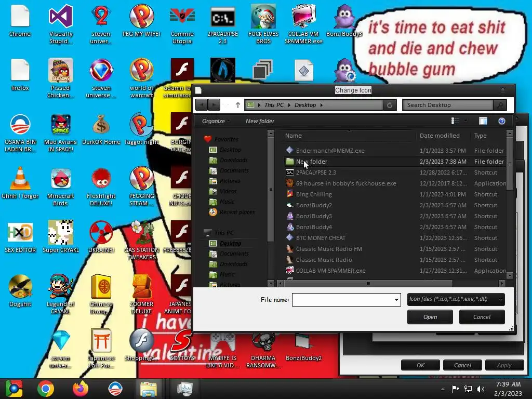Expand the File name combo dropdown
The height and width of the screenshot is (399, 532).
pyautogui.click(x=396, y=300)
